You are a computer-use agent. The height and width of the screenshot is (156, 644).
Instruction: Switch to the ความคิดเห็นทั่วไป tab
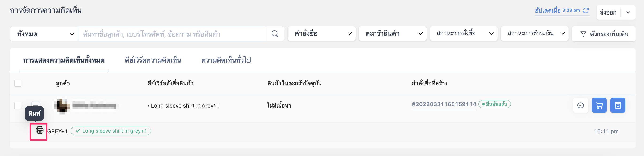point(226,60)
